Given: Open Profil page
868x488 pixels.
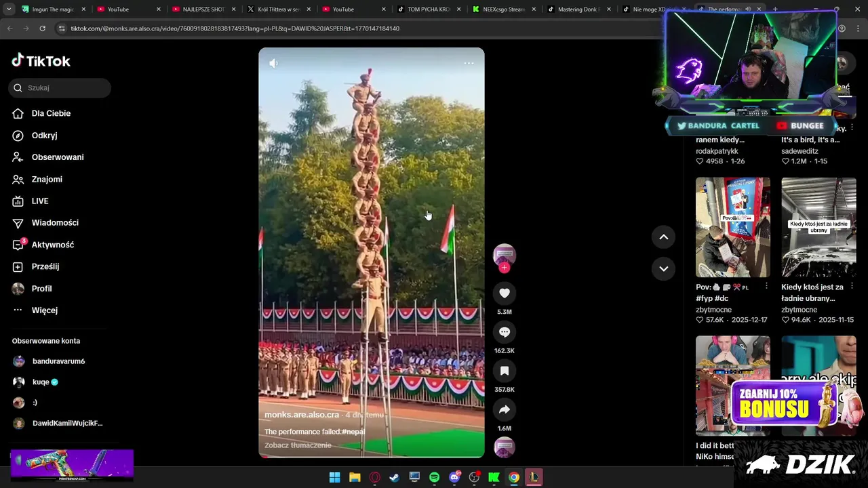Looking at the screenshot, I should click(x=32, y=289).
